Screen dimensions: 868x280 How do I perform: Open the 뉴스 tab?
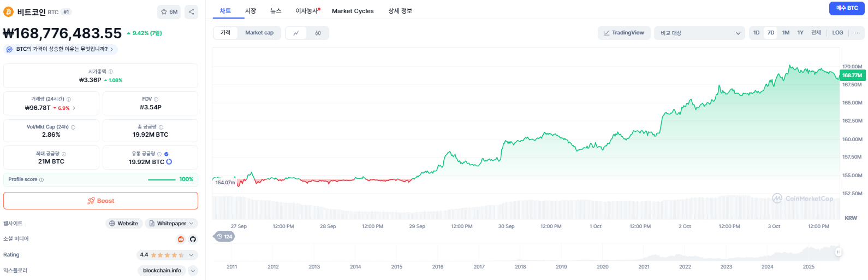click(276, 11)
